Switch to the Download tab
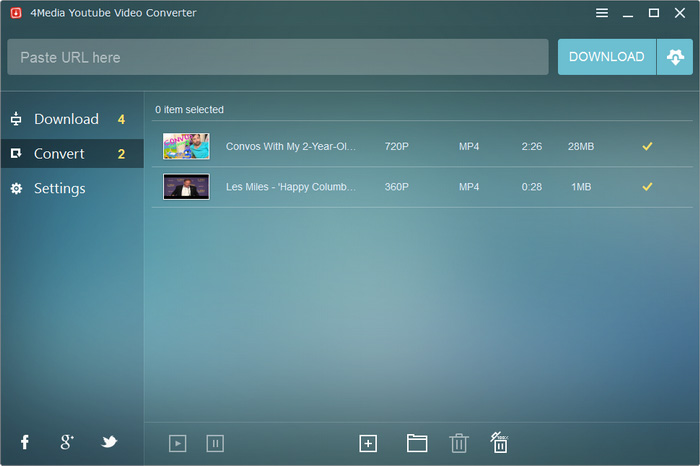Screen dimensions: 700x466 pos(66,119)
